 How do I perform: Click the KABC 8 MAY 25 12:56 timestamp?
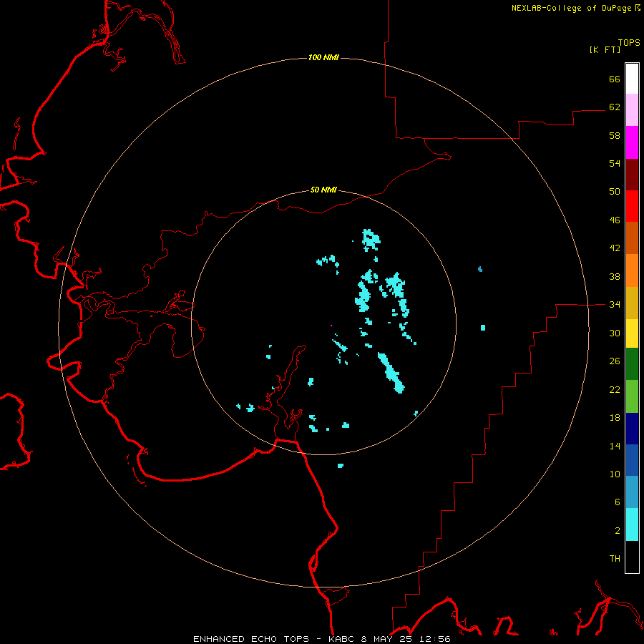[389, 639]
